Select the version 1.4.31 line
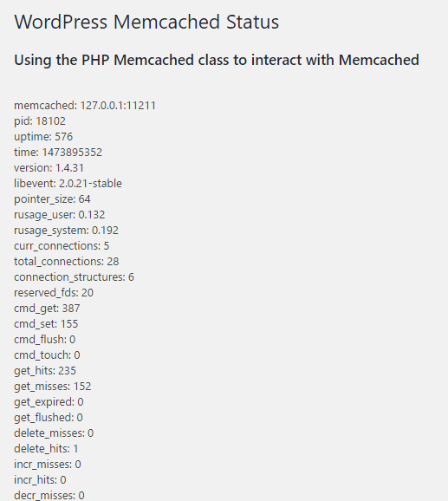This screenshot has width=448, height=501. 49,168
